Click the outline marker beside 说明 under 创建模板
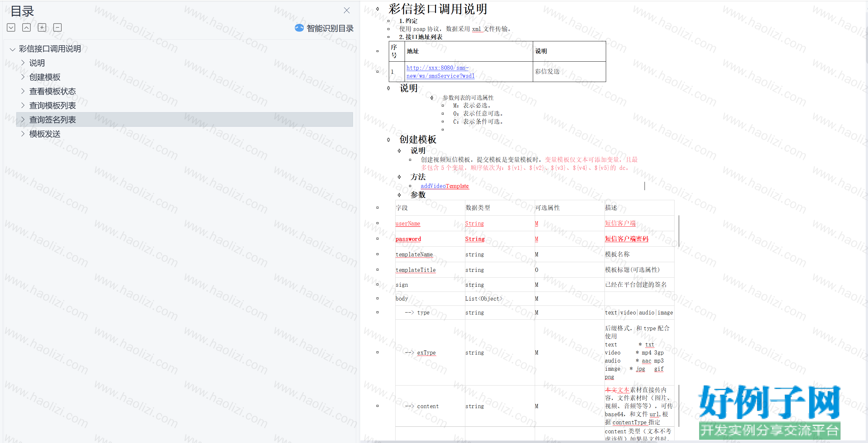 399,151
